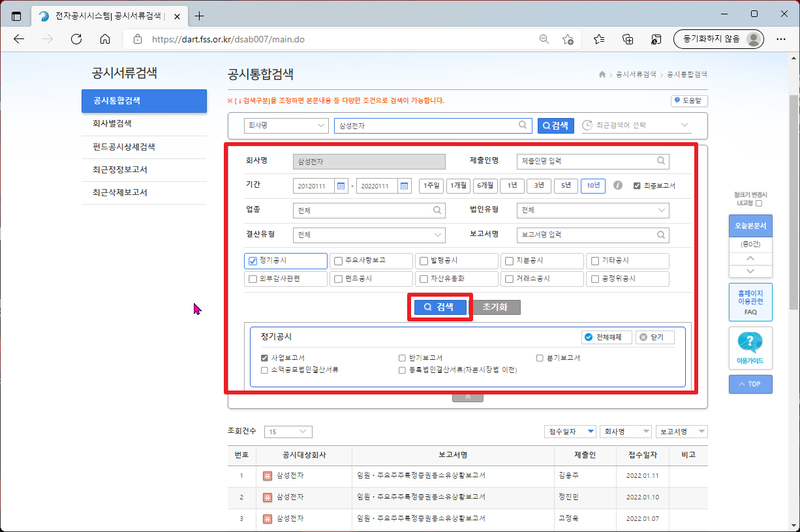Click the down arrow under 오늘본문서
The width and height of the screenshot is (800, 532).
tap(750, 271)
